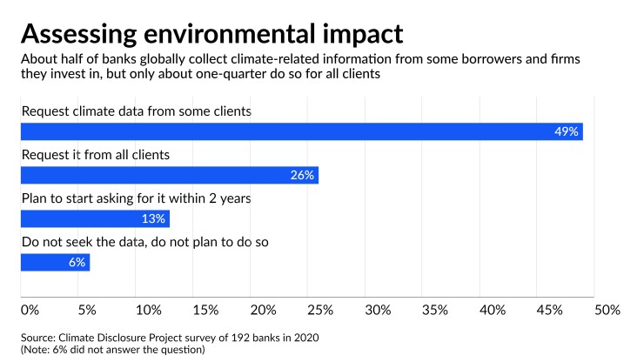644x362 pixels.
Task: Click 'Plan to start asking for it' label
Action: tap(136, 198)
